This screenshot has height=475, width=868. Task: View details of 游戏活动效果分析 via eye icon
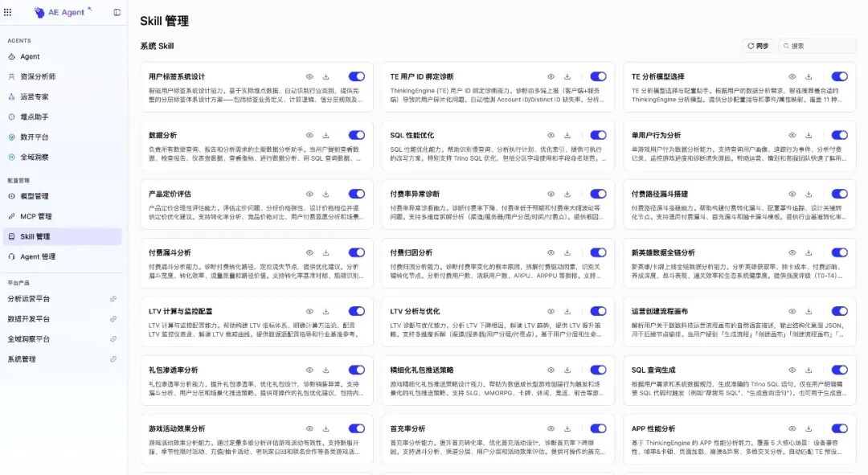[x=310, y=428]
